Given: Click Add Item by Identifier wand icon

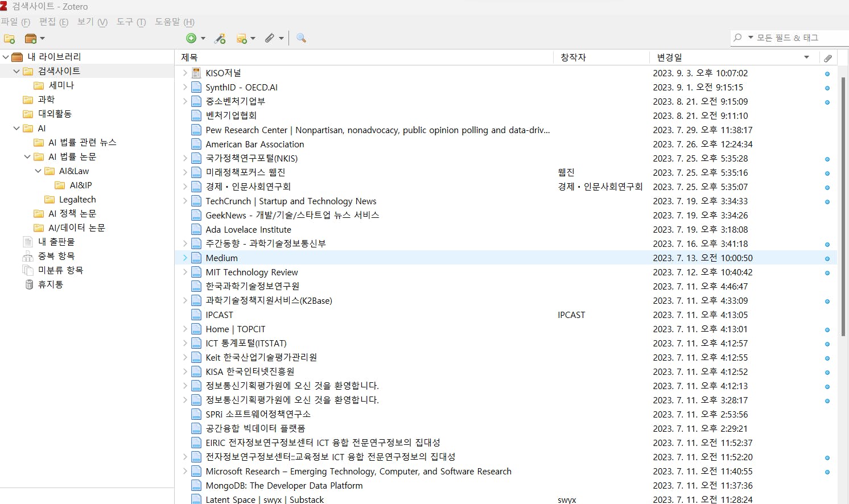Looking at the screenshot, I should (220, 38).
